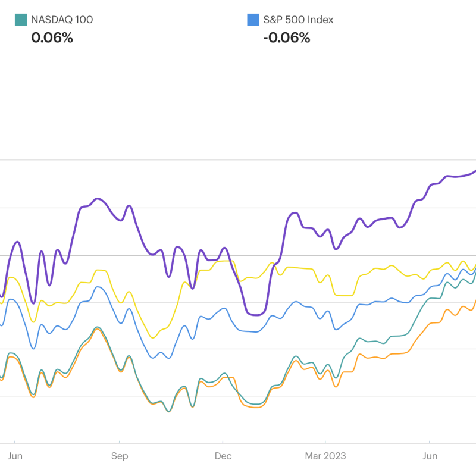Click the yellow line's lowest point after September
Screen dimensions: 476x476
[152, 337]
